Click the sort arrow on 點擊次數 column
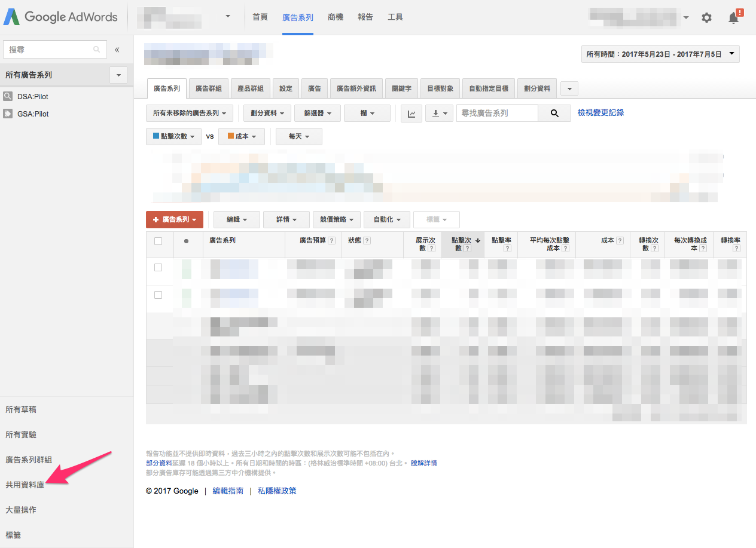 click(x=478, y=241)
